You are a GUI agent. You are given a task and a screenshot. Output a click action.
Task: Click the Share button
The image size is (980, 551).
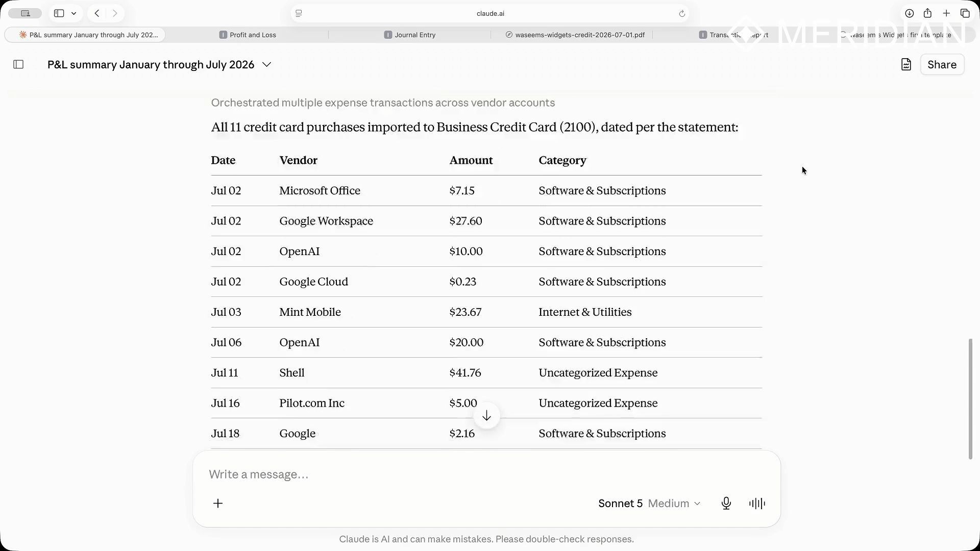point(942,64)
